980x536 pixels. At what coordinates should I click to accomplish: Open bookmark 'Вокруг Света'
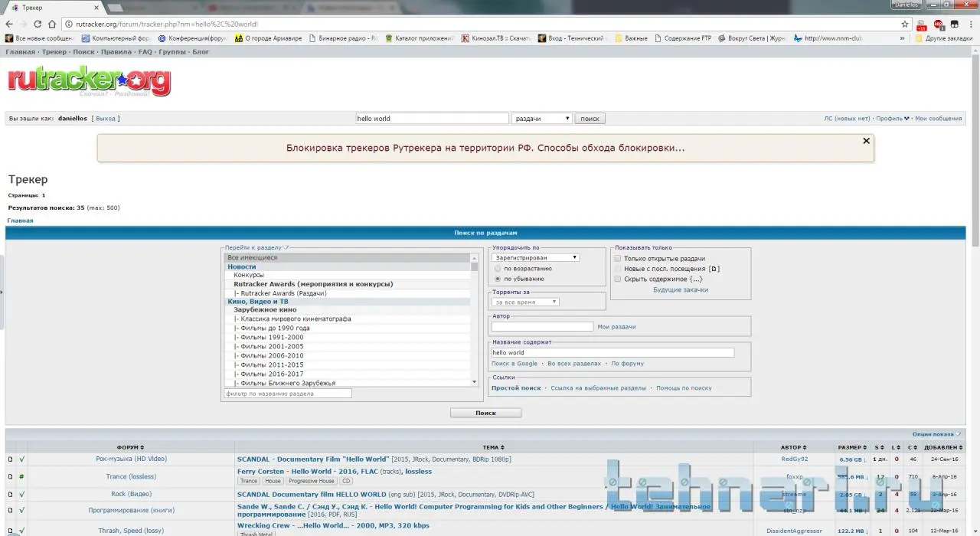click(752, 38)
